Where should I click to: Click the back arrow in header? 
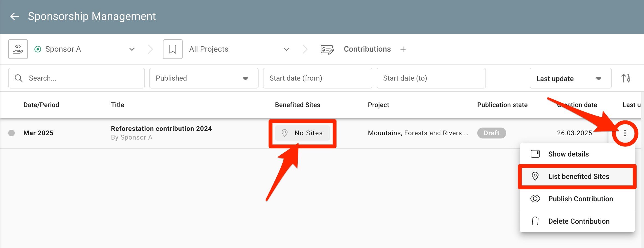click(14, 16)
